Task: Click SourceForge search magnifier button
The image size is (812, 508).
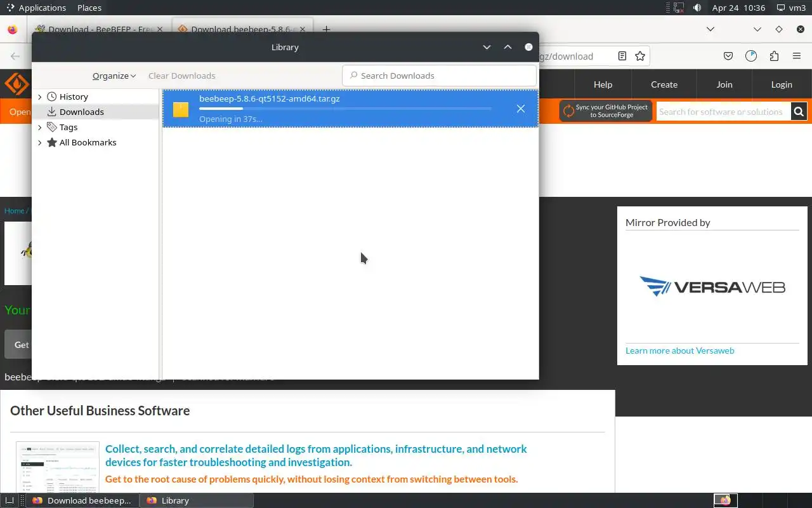Action: pyautogui.click(x=799, y=112)
